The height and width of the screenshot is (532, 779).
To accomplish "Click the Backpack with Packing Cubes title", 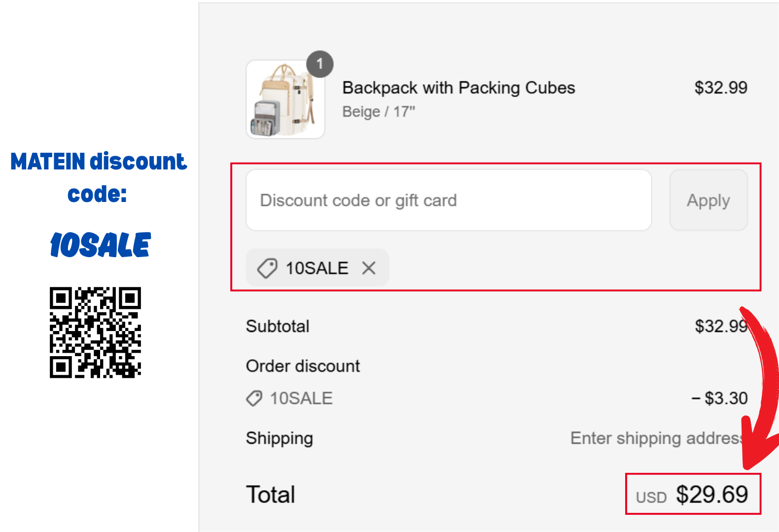I will click(459, 88).
